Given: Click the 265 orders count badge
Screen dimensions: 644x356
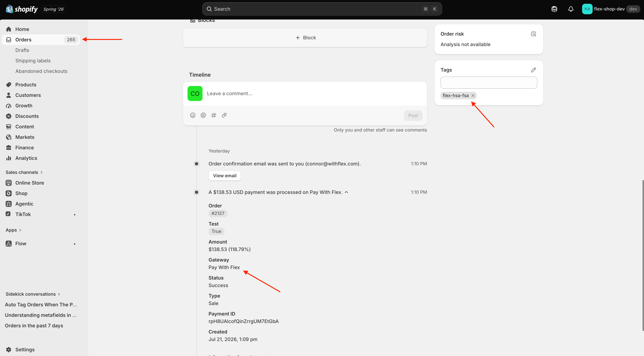Looking at the screenshot, I should pos(71,40).
